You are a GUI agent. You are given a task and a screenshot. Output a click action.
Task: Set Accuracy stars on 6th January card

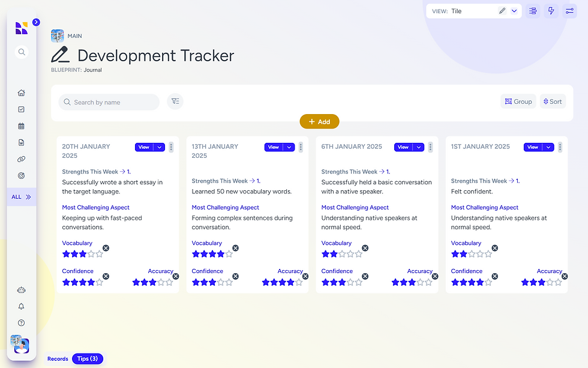[x=412, y=282]
